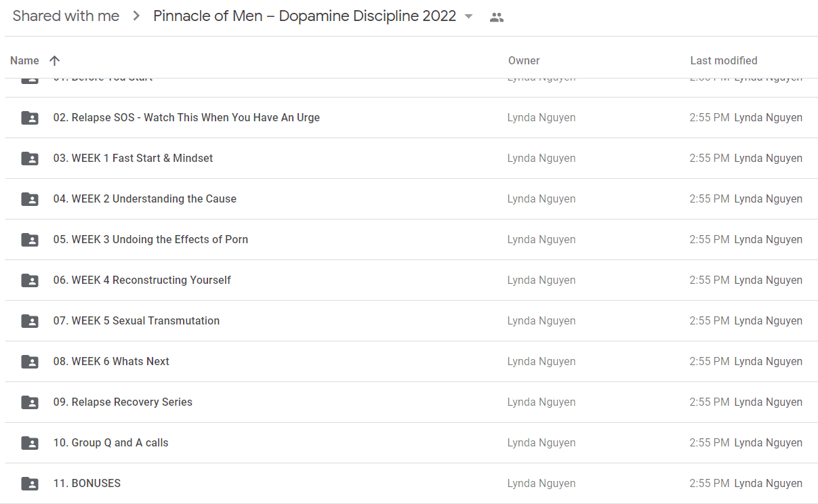
Task: Open Pinnacle of Men folder title menu
Action: coord(305,16)
